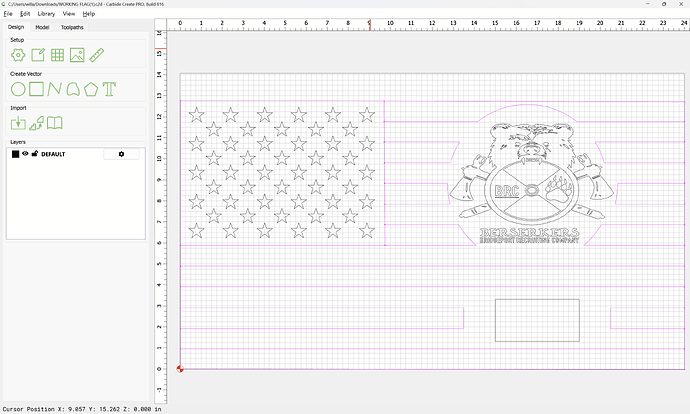This screenshot has height=414, width=690.
Task: Click the DEFAULT layer color swatch
Action: (x=15, y=154)
